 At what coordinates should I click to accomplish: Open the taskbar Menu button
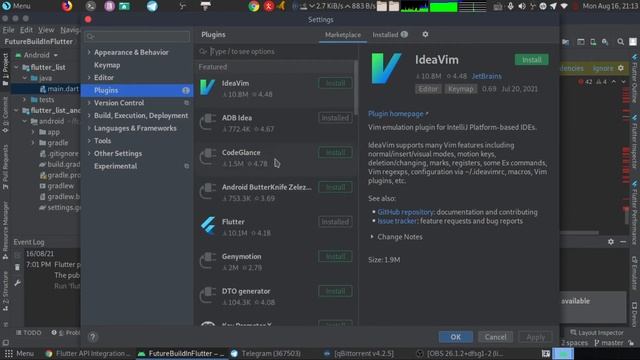pyautogui.click(x=19, y=353)
